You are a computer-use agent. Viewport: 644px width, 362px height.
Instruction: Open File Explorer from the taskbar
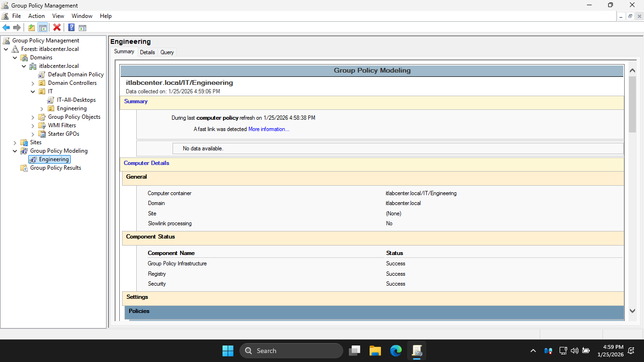tap(375, 351)
